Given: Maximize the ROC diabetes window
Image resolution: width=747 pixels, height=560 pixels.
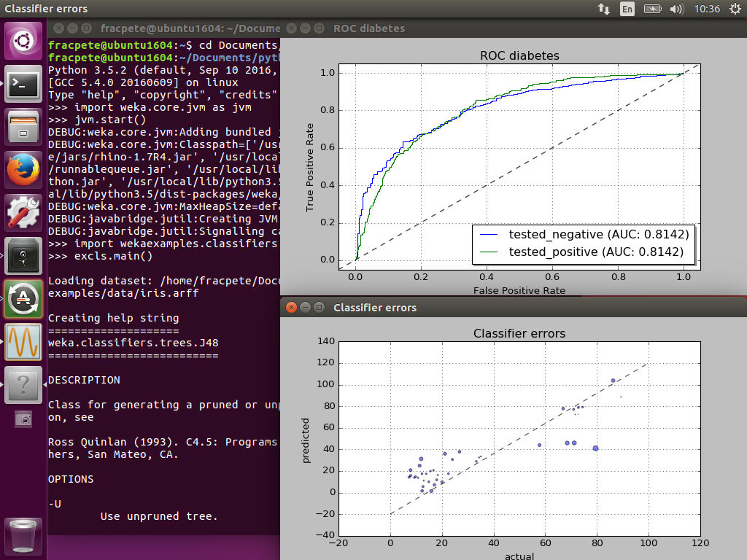Looking at the screenshot, I should [x=319, y=28].
